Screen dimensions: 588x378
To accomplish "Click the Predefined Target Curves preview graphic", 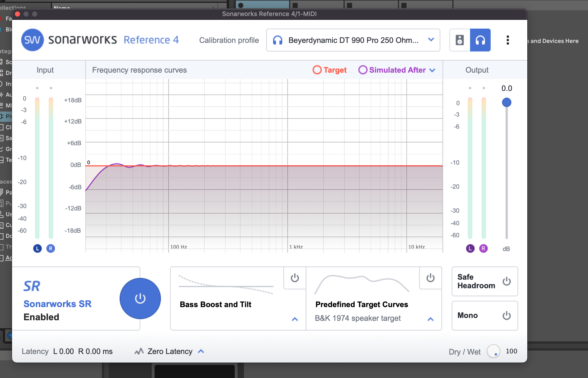I will coord(362,284).
